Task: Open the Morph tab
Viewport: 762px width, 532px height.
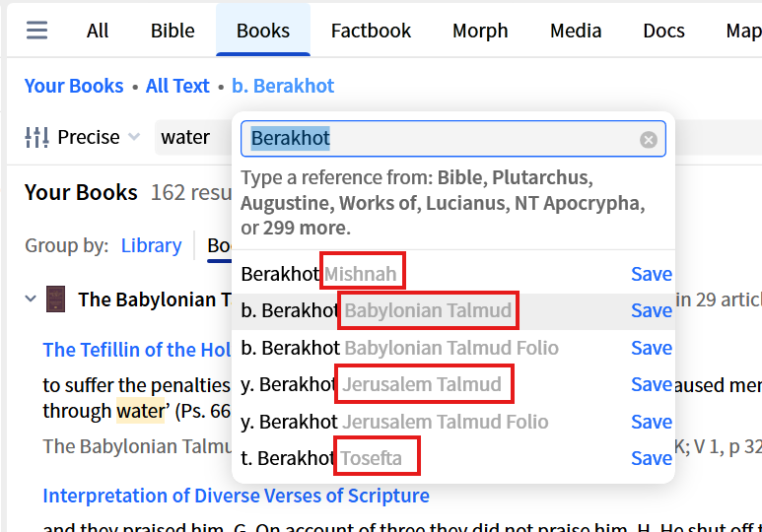Action: (x=480, y=31)
